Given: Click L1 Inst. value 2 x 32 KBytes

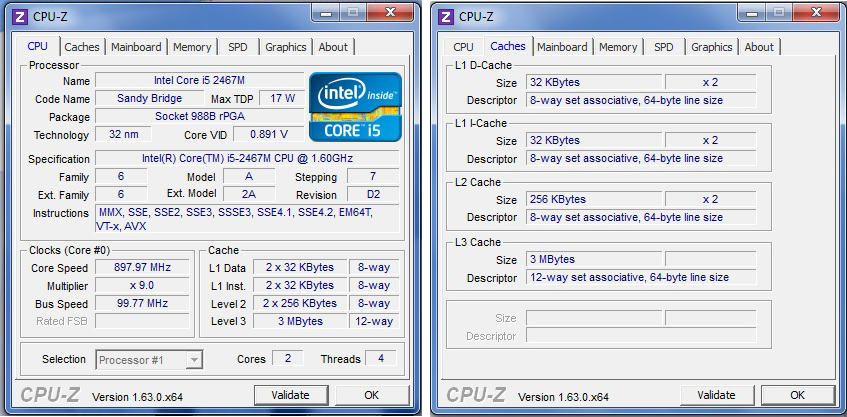Looking at the screenshot, I should click(300, 285).
